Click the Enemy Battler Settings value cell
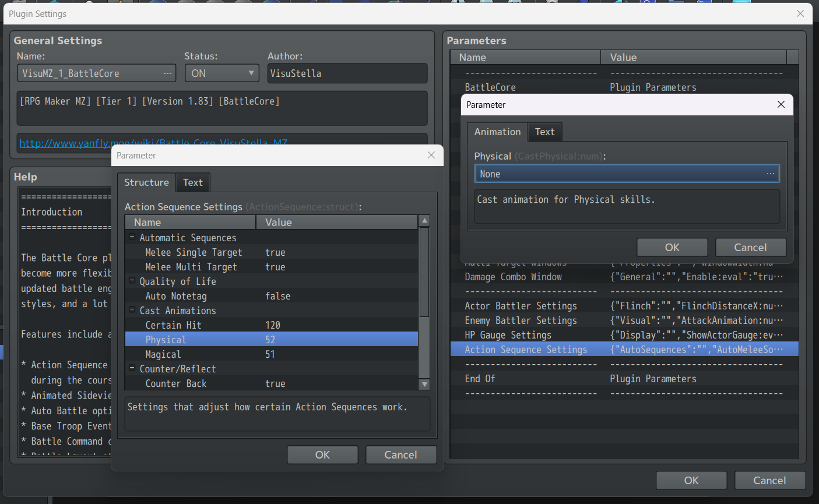Screen dimensions: 819x504 [697, 320]
